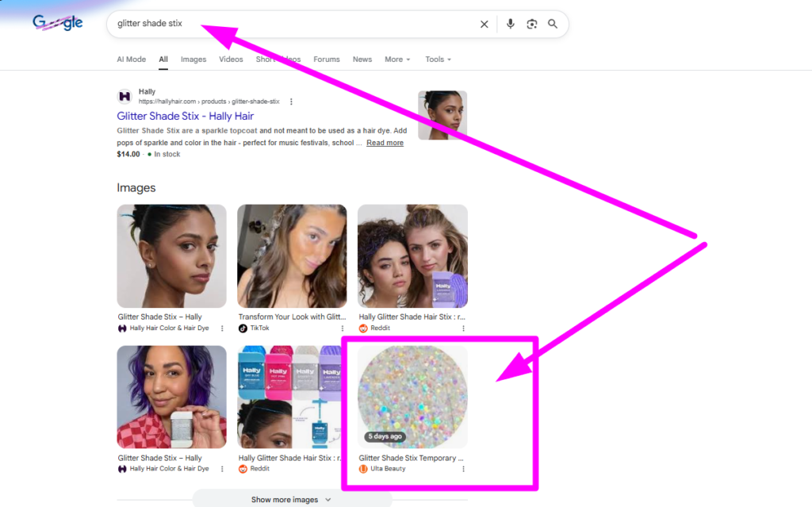Open Google Lens image search
Screen dimensions: 812x507
(531, 24)
